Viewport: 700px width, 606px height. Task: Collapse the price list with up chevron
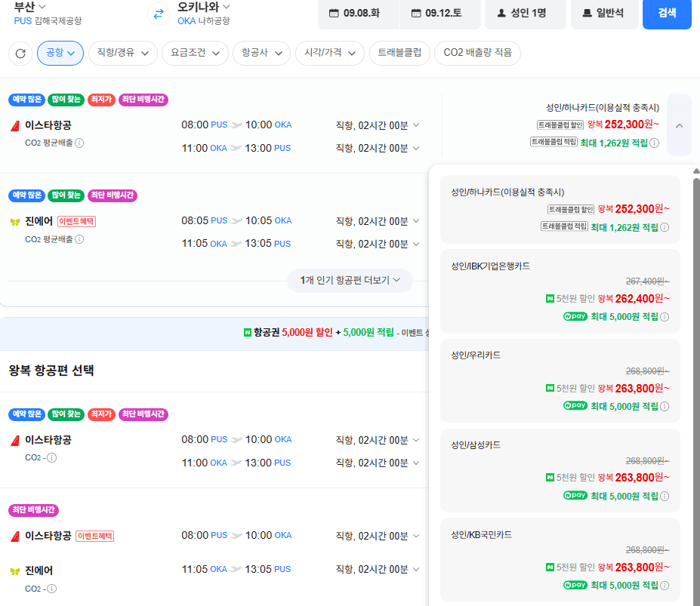[x=679, y=125]
